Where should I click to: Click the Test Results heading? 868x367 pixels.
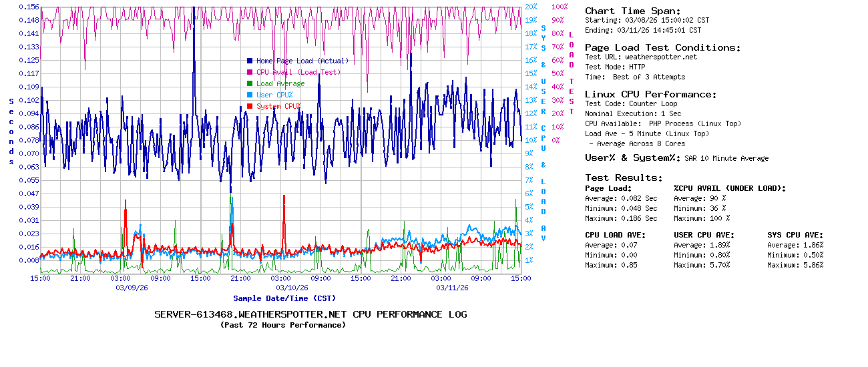click(624, 177)
